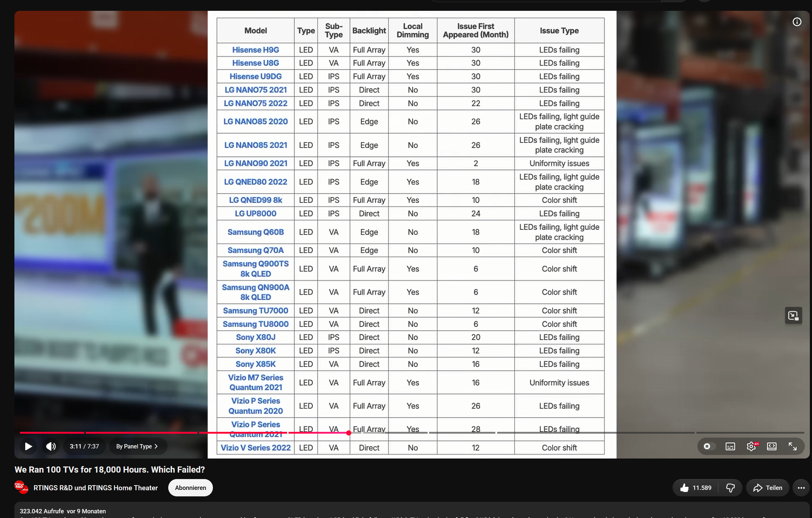The height and width of the screenshot is (518, 812).
Task: Click Hisense U8G in the table
Action: pos(255,63)
